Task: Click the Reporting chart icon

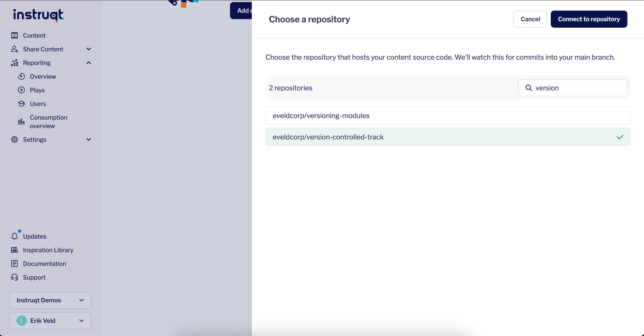Action: tap(14, 63)
